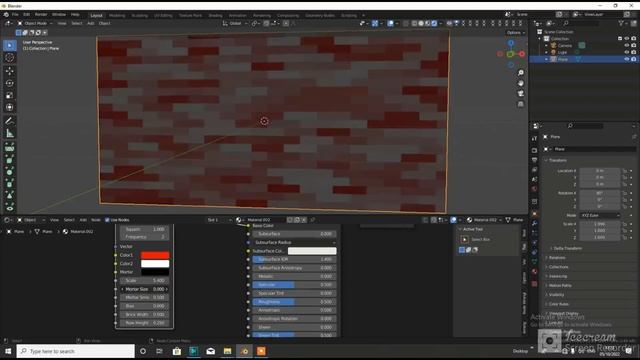Open the Output properties tab icon
This screenshot has height=360, width=640.
point(534,160)
